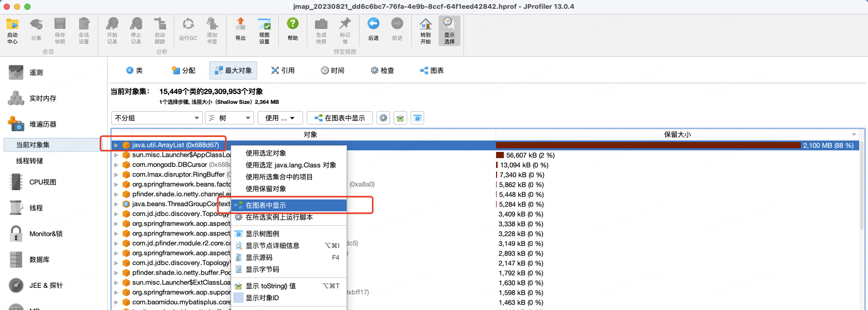The height and width of the screenshot is (310, 868).
Task: Toggle 显示树图例 in context menu
Action: (x=262, y=234)
